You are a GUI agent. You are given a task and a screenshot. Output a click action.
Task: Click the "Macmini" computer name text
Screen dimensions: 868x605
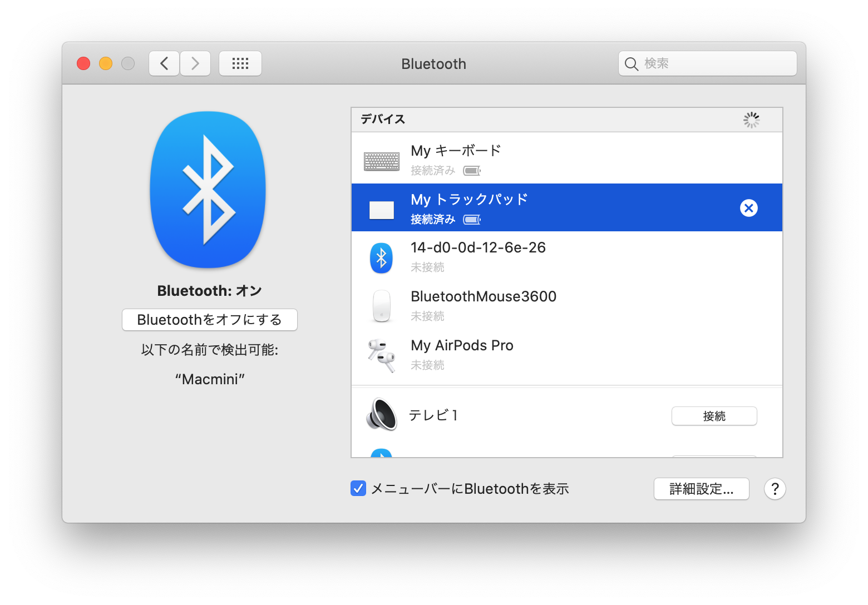[210, 379]
